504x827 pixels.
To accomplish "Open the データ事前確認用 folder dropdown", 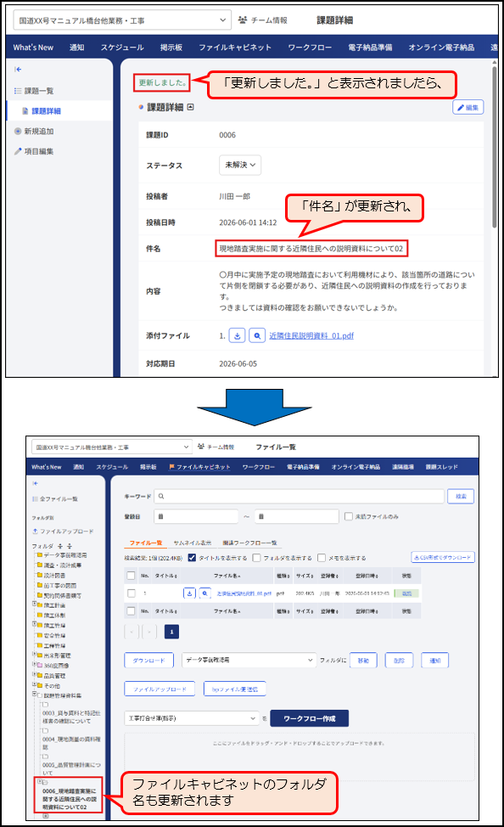I will (249, 660).
